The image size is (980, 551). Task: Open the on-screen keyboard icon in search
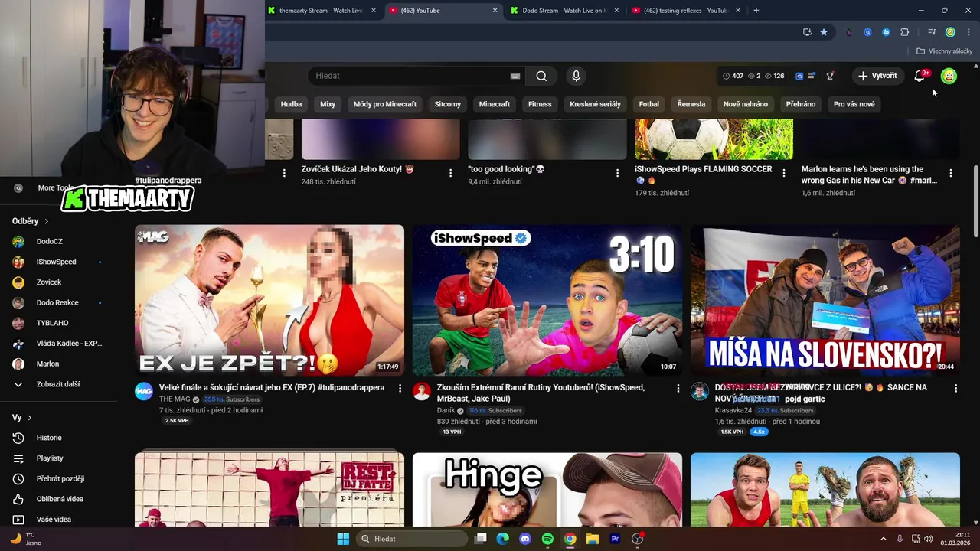point(515,76)
